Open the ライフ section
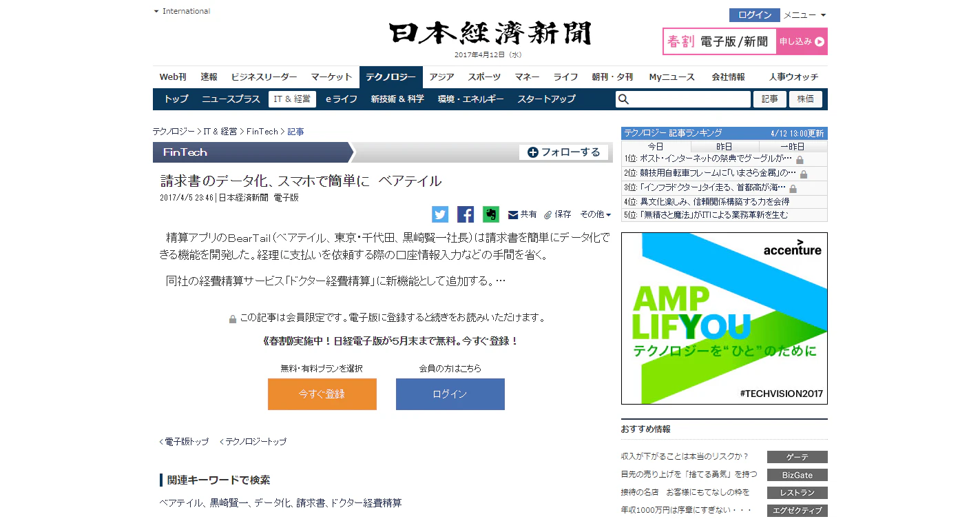980x519 pixels. 565,77
